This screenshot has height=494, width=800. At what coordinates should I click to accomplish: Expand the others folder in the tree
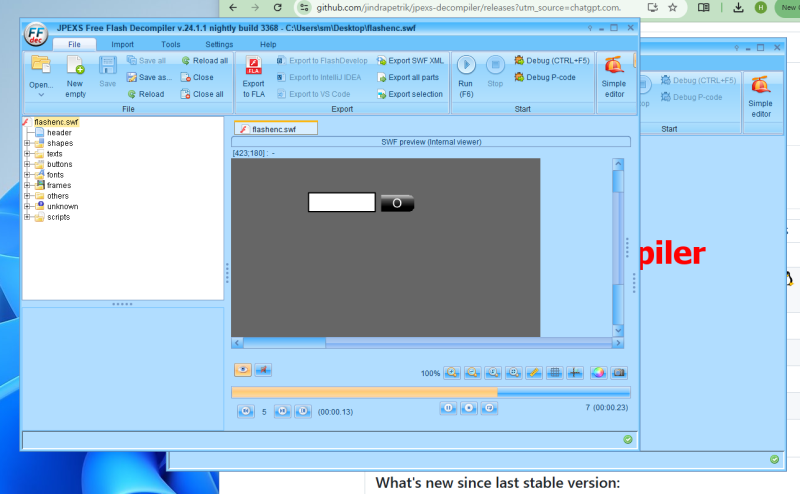pyautogui.click(x=27, y=196)
